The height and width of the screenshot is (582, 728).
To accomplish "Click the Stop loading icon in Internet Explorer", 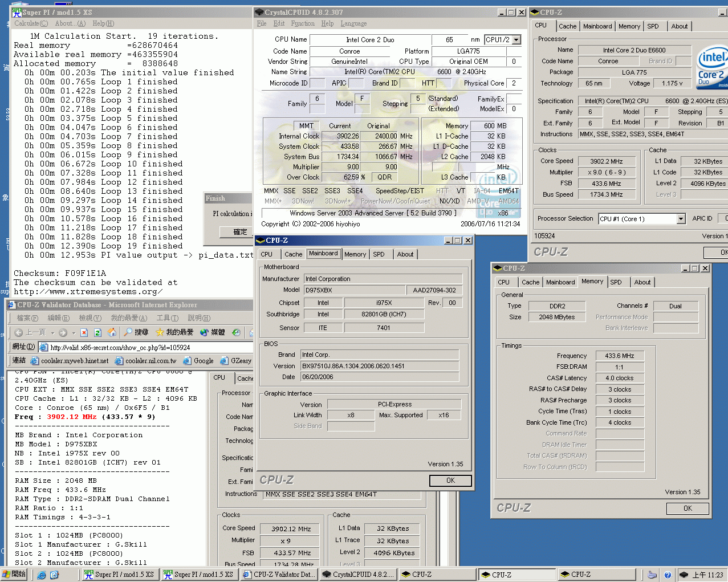I will pyautogui.click(x=84, y=332).
